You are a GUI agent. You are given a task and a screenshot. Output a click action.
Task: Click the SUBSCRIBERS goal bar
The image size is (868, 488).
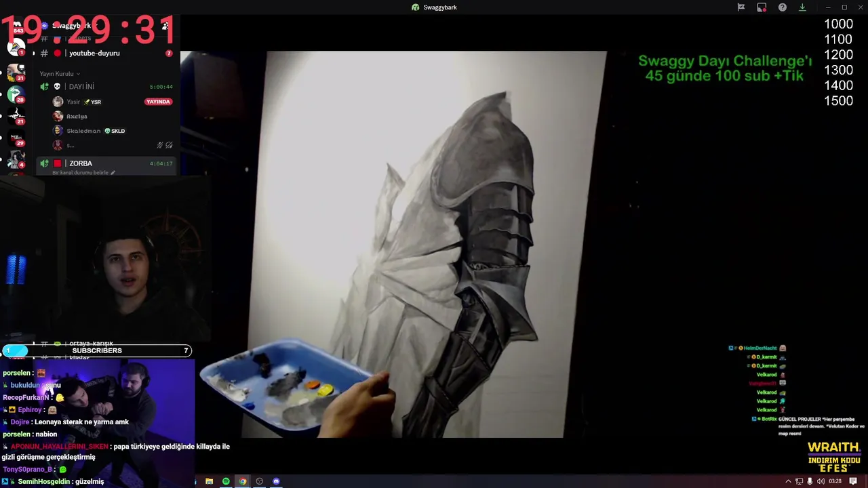(96, 350)
